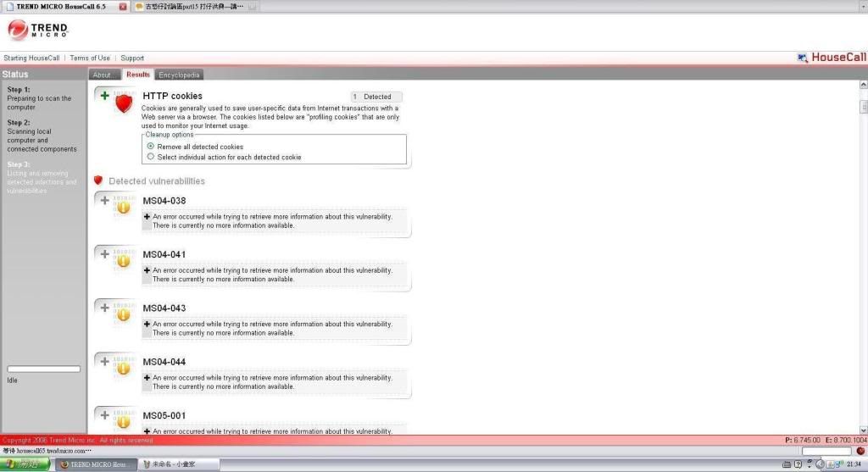
Task: Click Step 1: Preparing to scan the computer
Action: click(40, 98)
